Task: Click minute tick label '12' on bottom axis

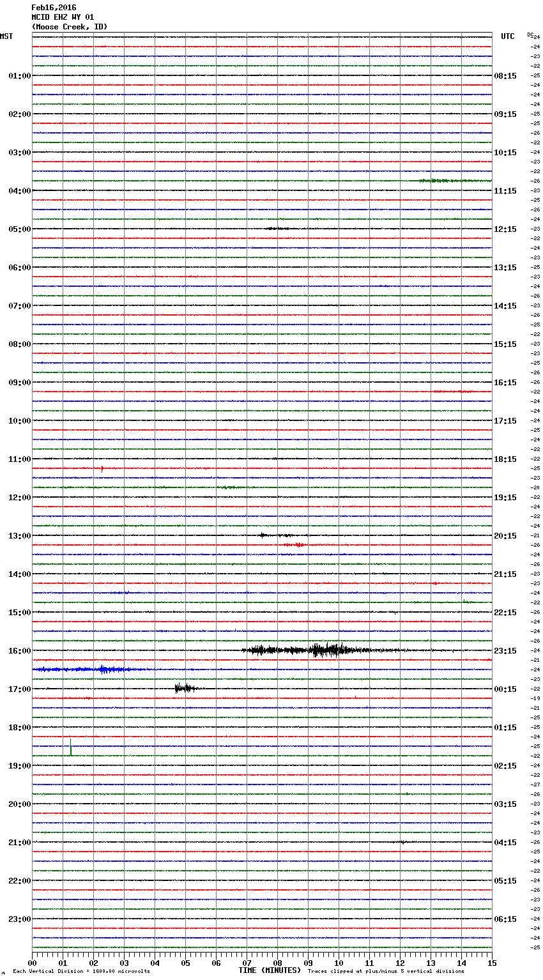Action: (400, 963)
